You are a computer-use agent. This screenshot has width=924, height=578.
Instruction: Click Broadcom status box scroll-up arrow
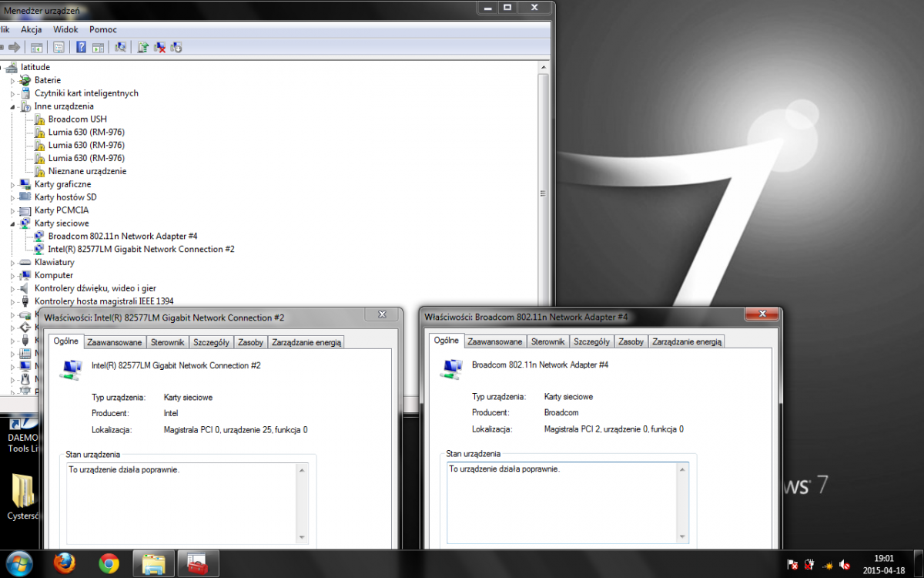[683, 469]
